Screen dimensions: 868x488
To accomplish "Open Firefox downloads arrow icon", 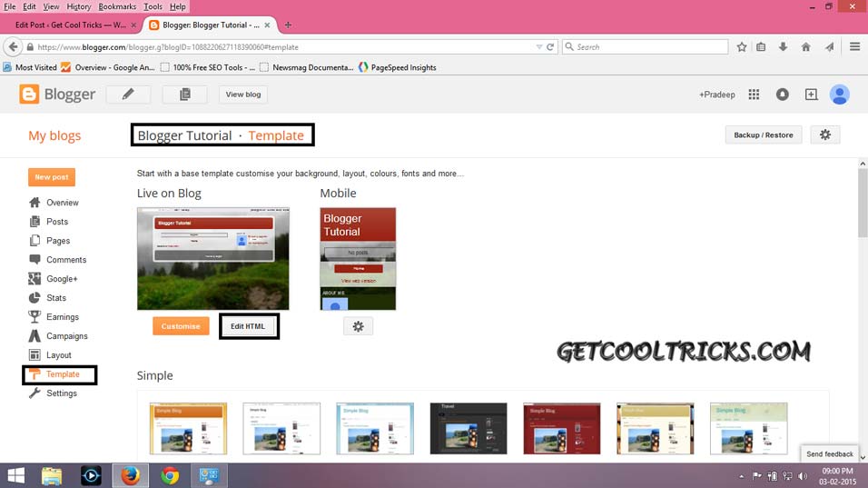I will tap(783, 47).
